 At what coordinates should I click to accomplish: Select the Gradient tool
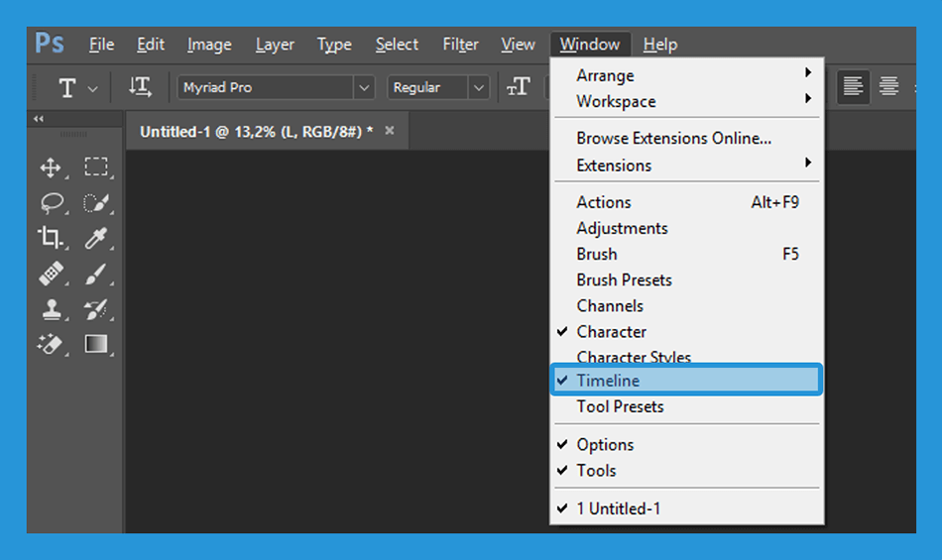96,344
